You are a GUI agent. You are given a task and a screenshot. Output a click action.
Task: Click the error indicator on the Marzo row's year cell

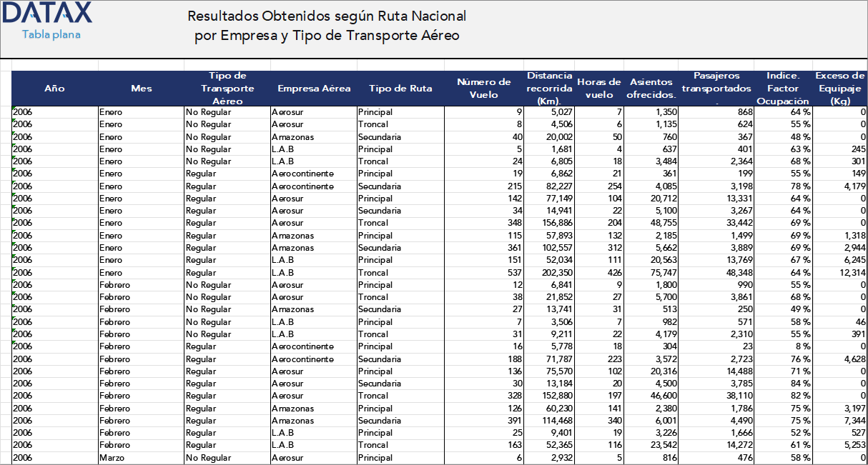tap(13, 454)
